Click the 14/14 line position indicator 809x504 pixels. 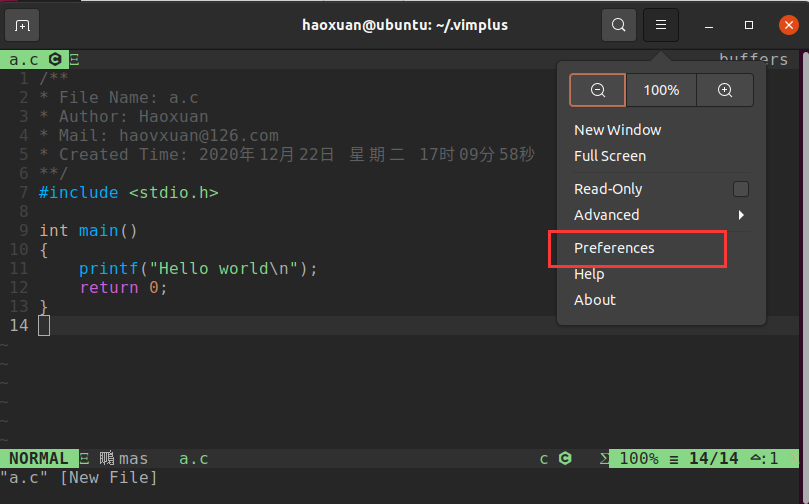(x=713, y=459)
